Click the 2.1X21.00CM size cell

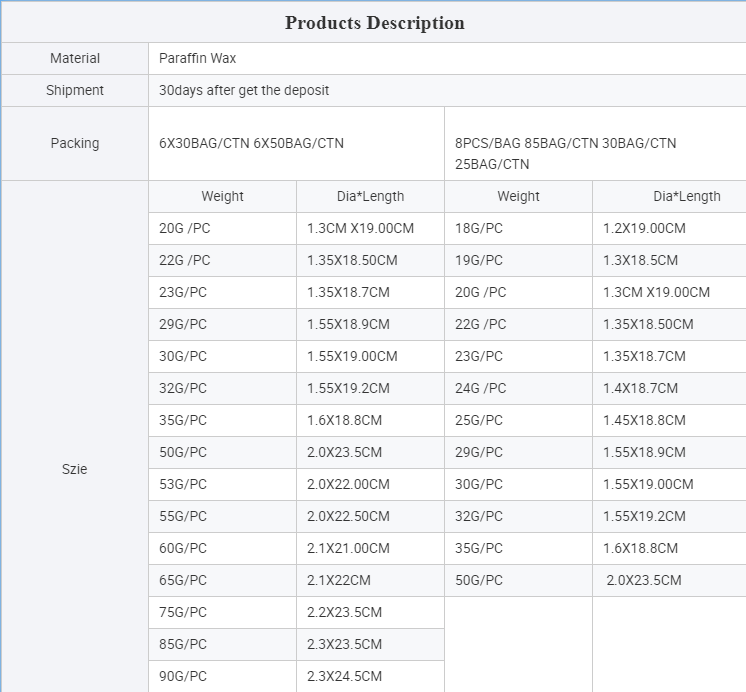[x=370, y=548]
